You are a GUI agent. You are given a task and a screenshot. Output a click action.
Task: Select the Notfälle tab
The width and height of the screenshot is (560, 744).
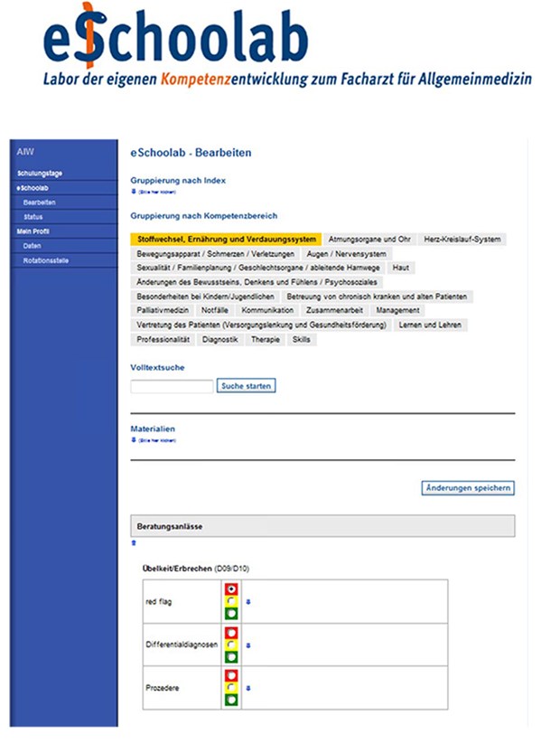215,310
